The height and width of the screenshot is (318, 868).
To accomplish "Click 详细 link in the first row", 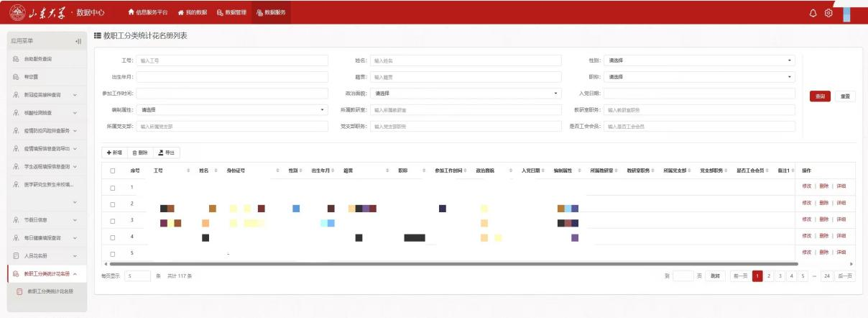I will pyautogui.click(x=841, y=187).
